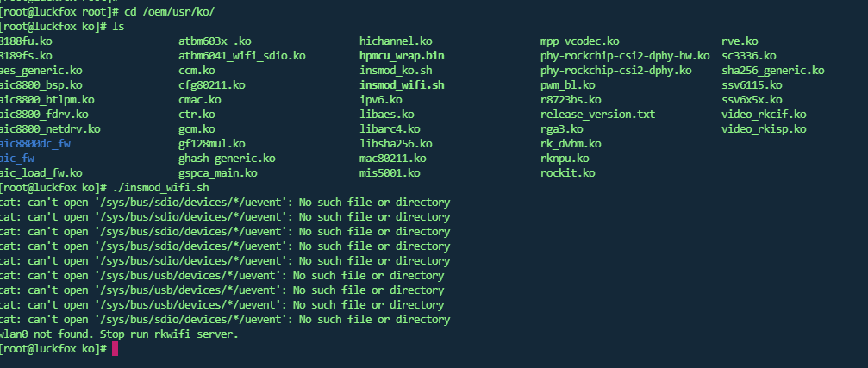Screen dimensions: 868x368
Task: Select the aic8800dc_fw directory name
Action: click(x=35, y=144)
